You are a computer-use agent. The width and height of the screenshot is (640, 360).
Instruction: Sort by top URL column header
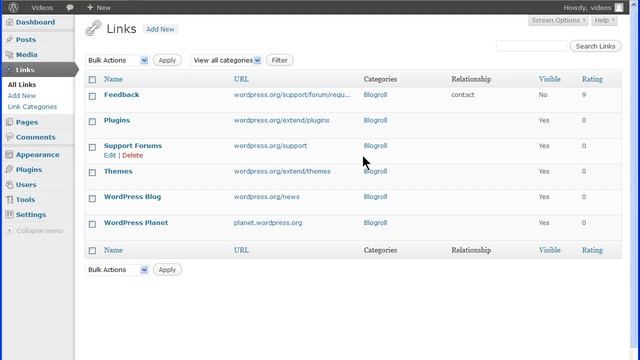(241, 79)
